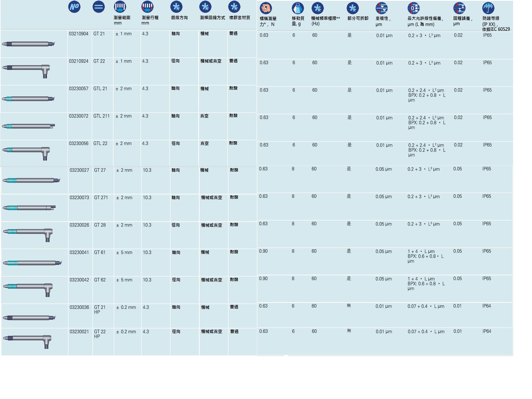Click IP64 in the GT 22 HP row
This screenshot has height=399, width=532.
[x=487, y=331]
